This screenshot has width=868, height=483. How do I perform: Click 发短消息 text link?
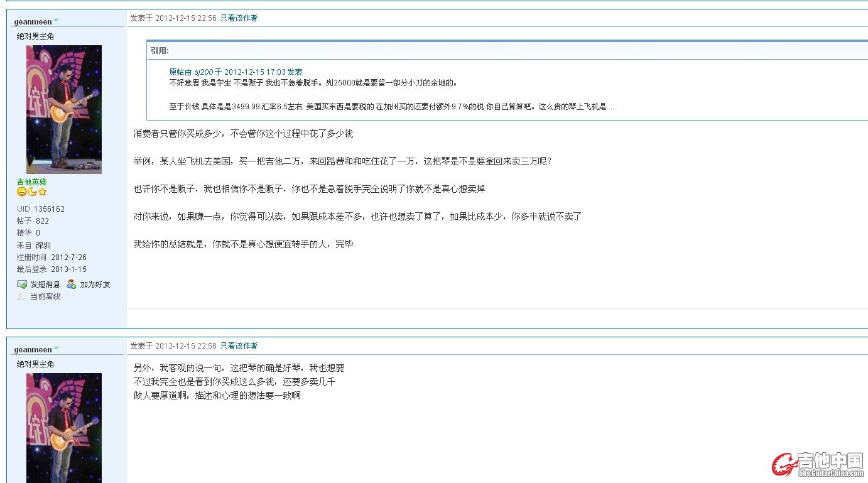point(45,285)
